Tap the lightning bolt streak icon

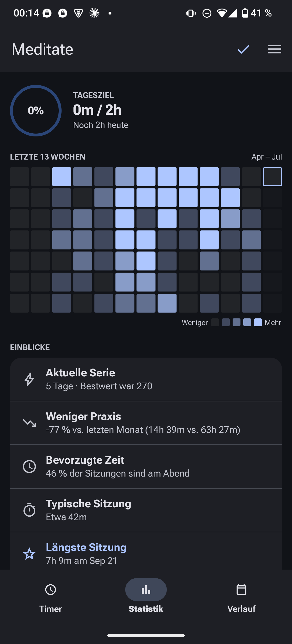click(29, 379)
